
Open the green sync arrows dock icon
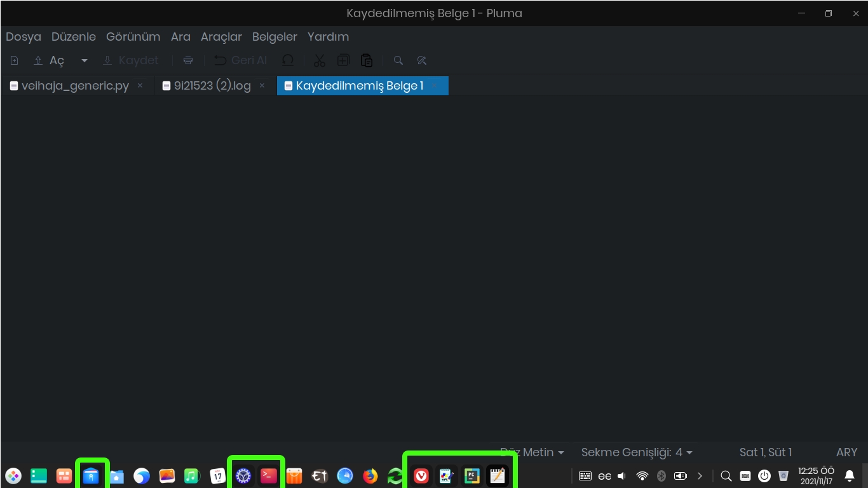pyautogui.click(x=396, y=475)
